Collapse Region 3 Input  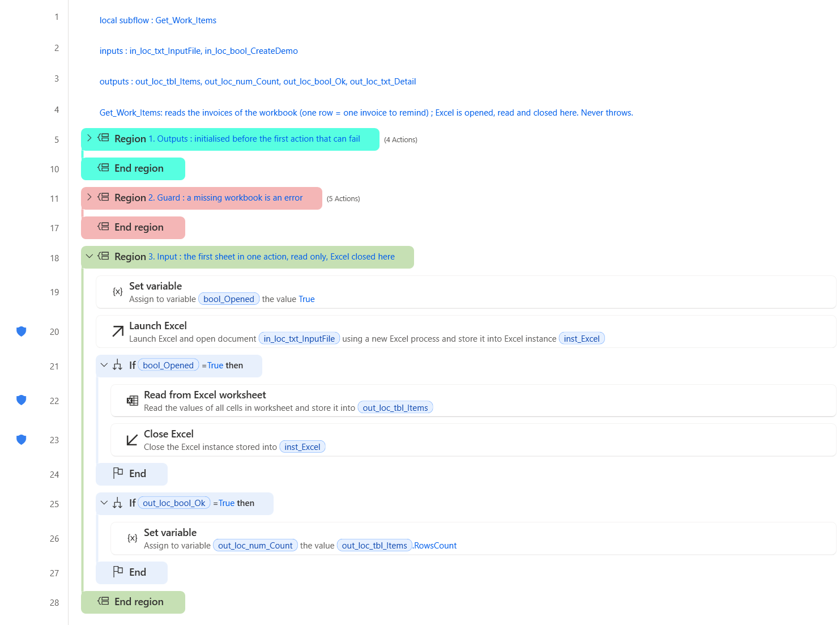(89, 256)
